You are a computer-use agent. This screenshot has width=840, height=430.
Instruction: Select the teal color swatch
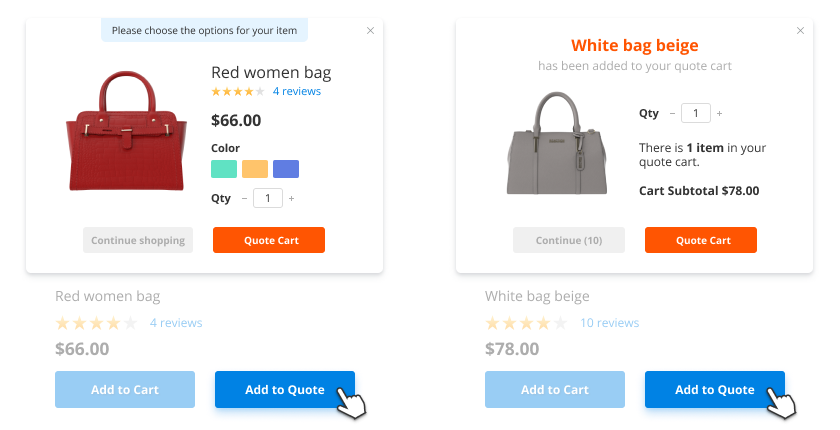pyautogui.click(x=224, y=169)
